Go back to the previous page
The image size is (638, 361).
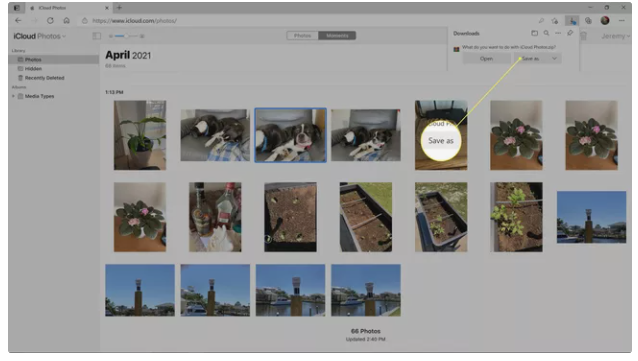pyautogui.click(x=18, y=21)
